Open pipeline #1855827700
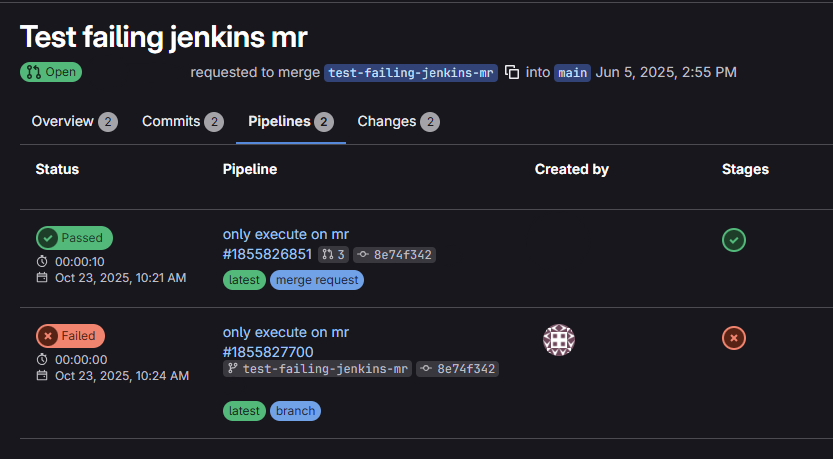The image size is (833, 459). point(267,352)
